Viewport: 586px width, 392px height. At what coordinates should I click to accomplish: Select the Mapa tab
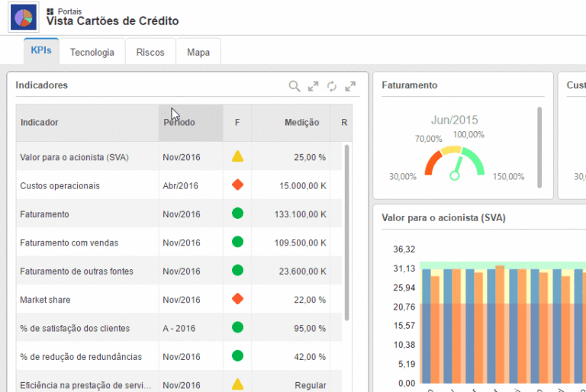coord(198,53)
